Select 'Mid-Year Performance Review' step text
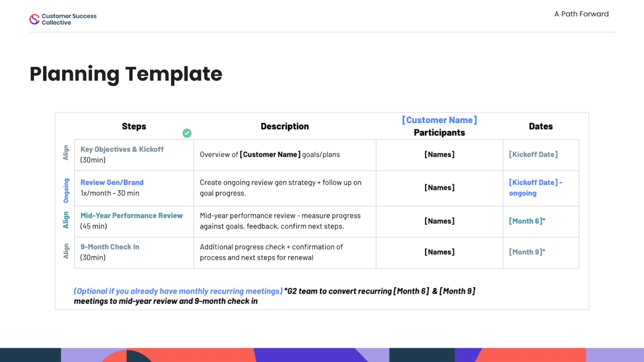This screenshot has height=362, width=644. [x=131, y=216]
